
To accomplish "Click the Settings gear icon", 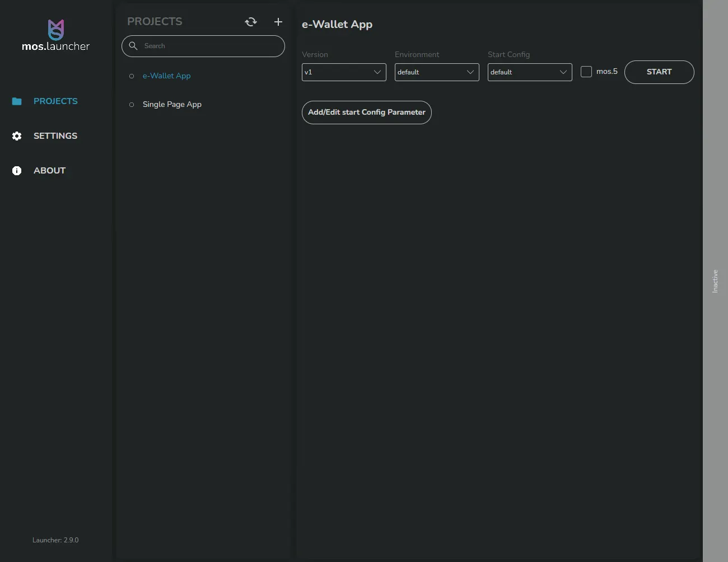I will pyautogui.click(x=17, y=136).
